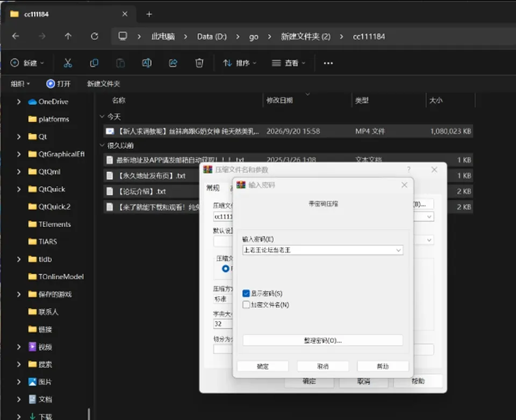Open the password combo box dropdown arrow

[398, 250]
